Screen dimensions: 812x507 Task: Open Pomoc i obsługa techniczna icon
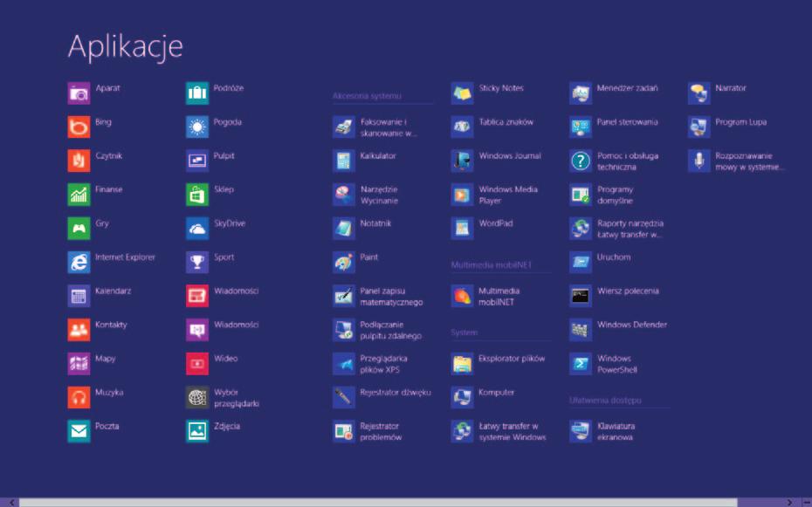pyautogui.click(x=581, y=161)
